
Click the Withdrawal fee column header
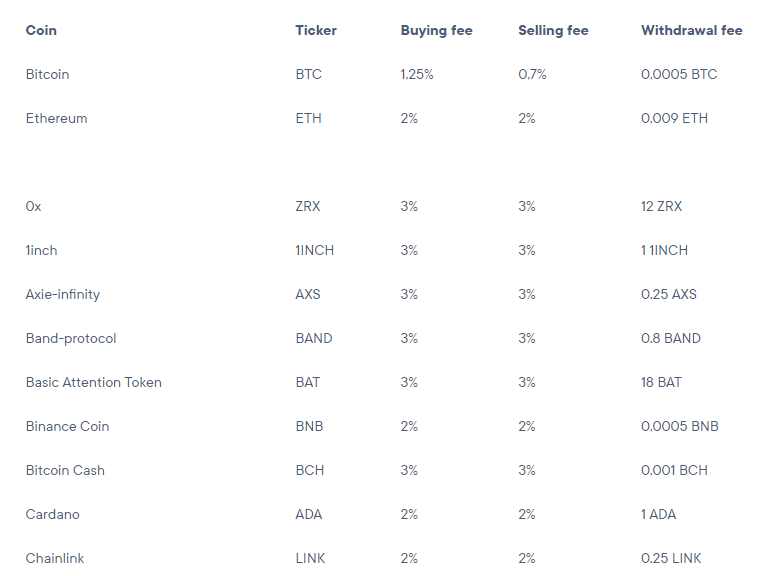[691, 30]
